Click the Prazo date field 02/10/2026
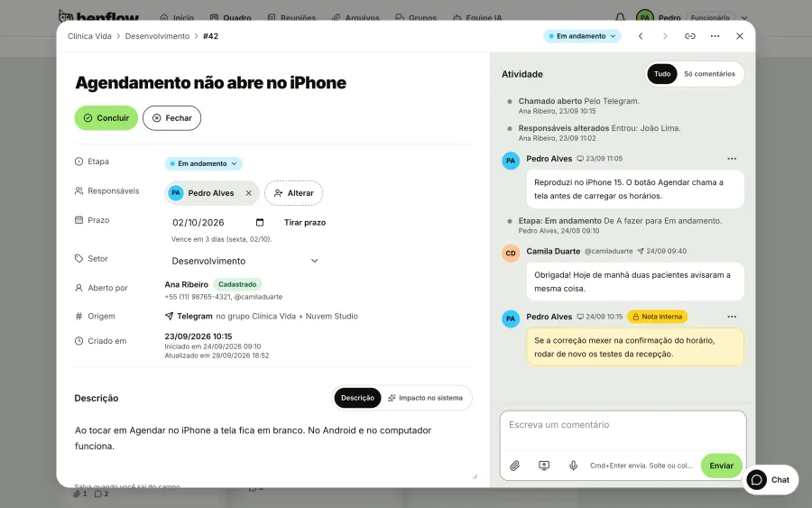Viewport: 812px width, 508px height. coord(198,223)
